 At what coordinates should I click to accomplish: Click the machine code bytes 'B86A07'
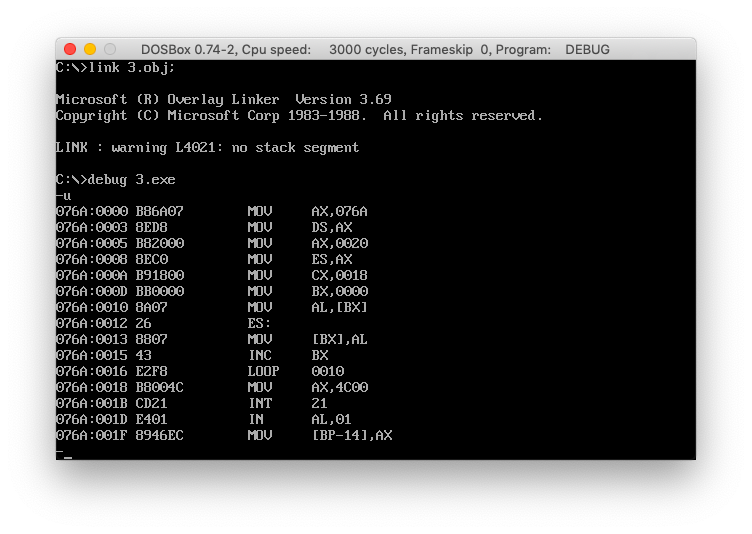[x=160, y=212]
